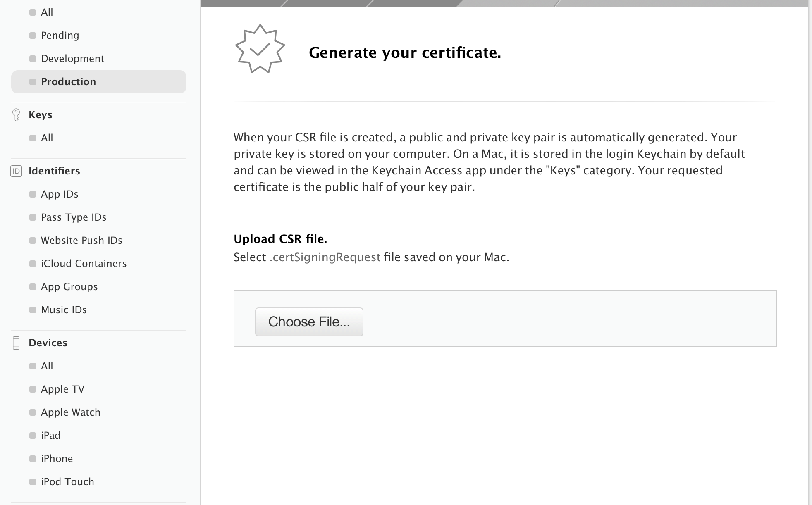Click the certificate badge checkmark icon
This screenshot has height=505, width=812.
tap(260, 49)
